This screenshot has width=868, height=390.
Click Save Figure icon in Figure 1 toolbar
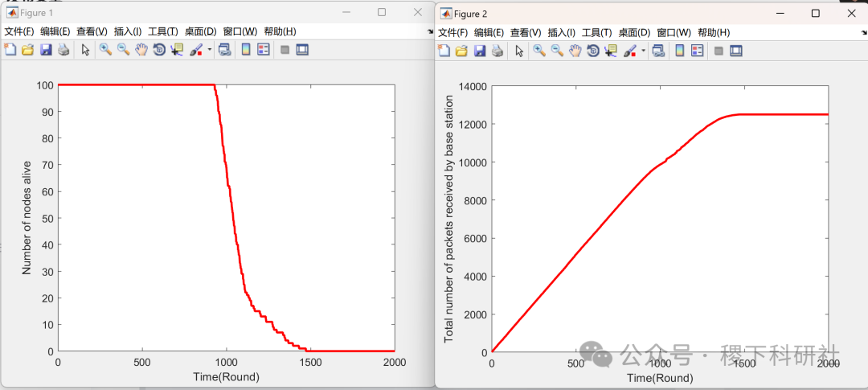[x=46, y=50]
